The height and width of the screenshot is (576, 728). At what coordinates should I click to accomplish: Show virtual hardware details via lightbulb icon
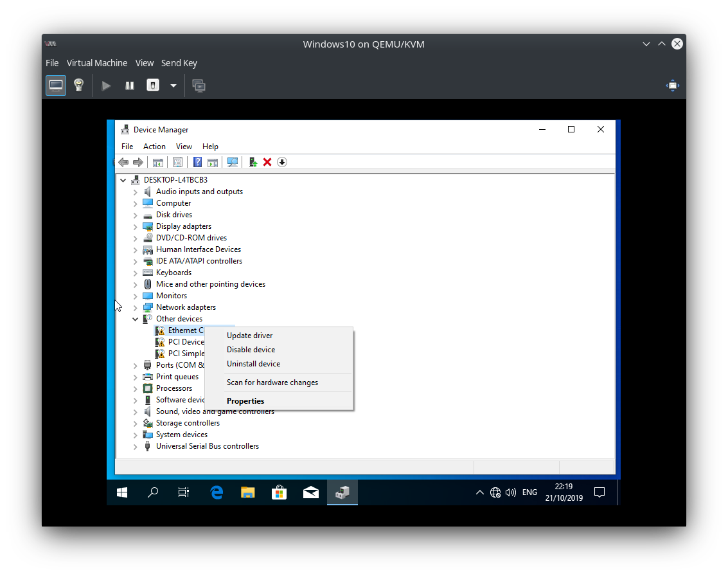(x=79, y=85)
